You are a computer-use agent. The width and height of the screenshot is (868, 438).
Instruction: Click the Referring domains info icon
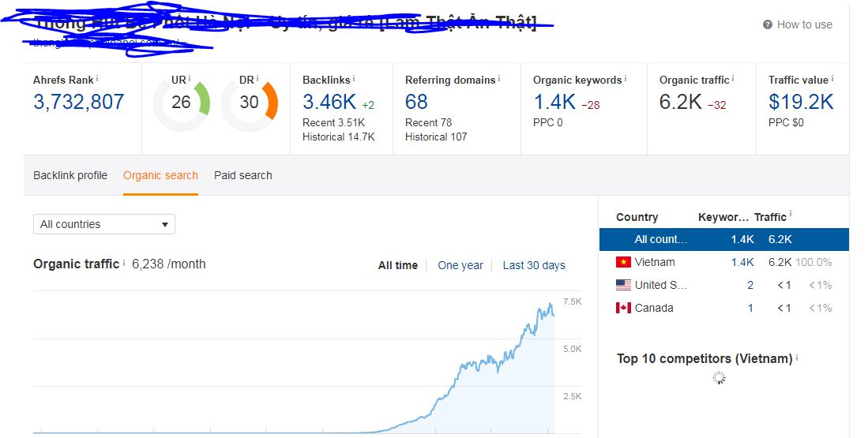(x=499, y=79)
